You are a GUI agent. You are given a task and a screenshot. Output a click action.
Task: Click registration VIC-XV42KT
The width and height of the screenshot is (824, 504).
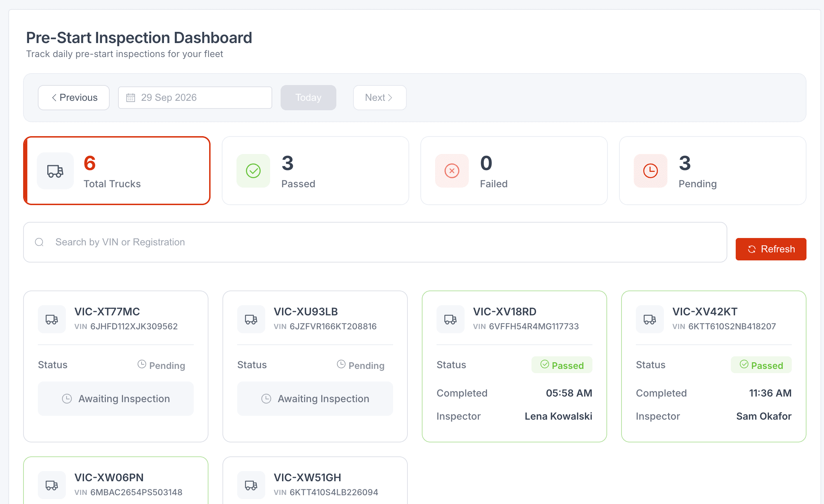tap(705, 311)
